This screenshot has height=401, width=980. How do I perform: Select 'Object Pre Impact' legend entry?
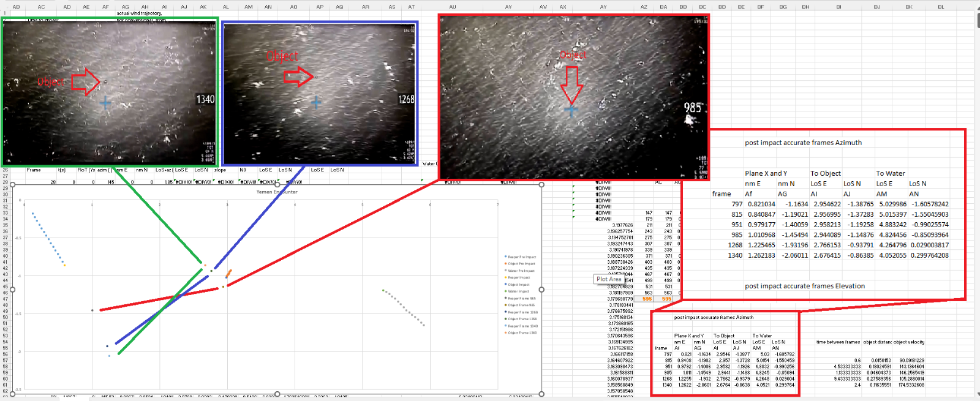coord(521,264)
